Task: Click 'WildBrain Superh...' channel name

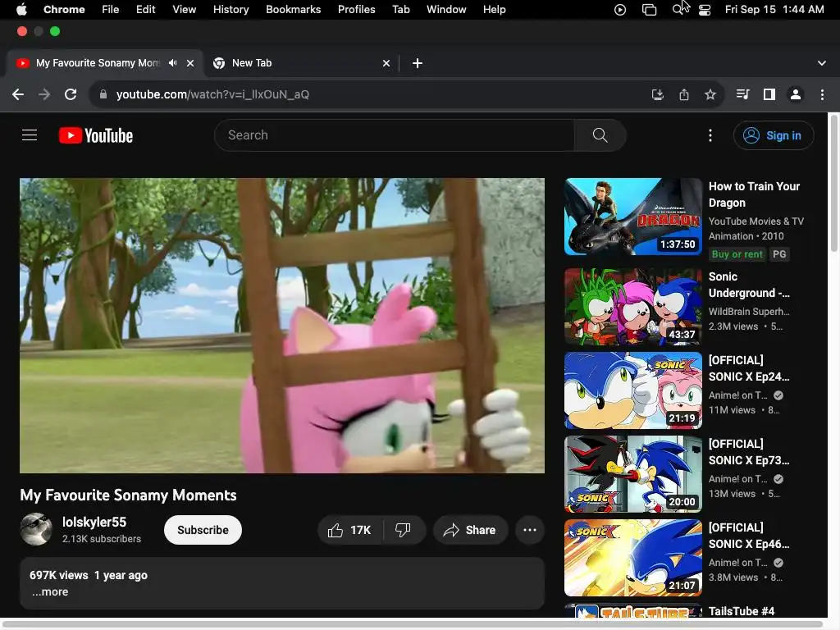Action: pos(749,311)
